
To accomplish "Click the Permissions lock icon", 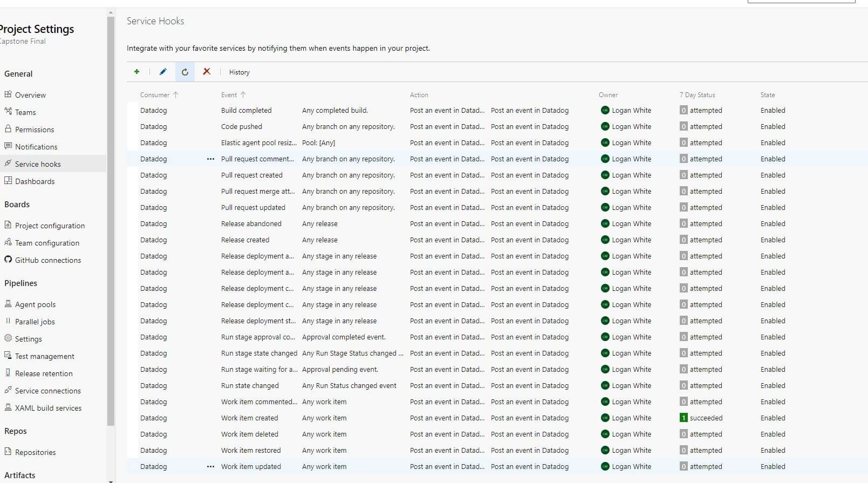I will pyautogui.click(x=8, y=129).
